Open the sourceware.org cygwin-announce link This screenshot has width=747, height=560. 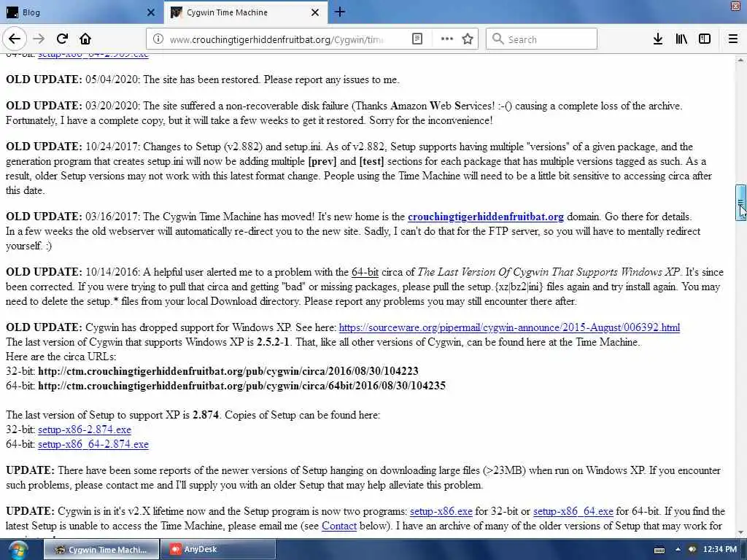pos(509,327)
